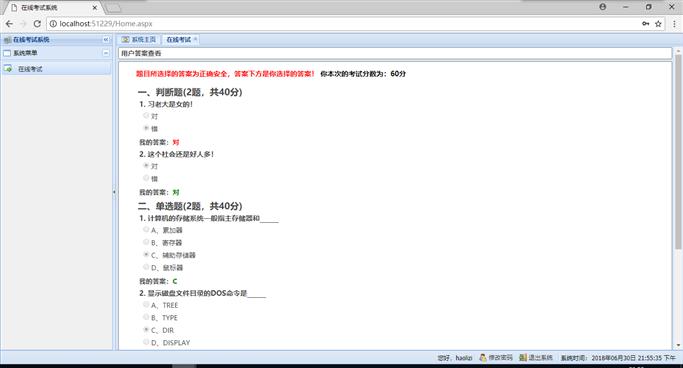Open the Chrome three-dot menu
The image size is (683, 368).
[x=674, y=24]
